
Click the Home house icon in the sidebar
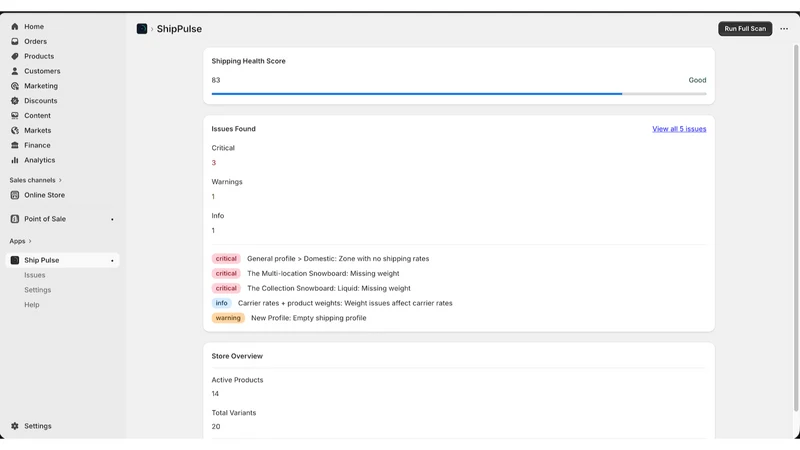pos(15,27)
